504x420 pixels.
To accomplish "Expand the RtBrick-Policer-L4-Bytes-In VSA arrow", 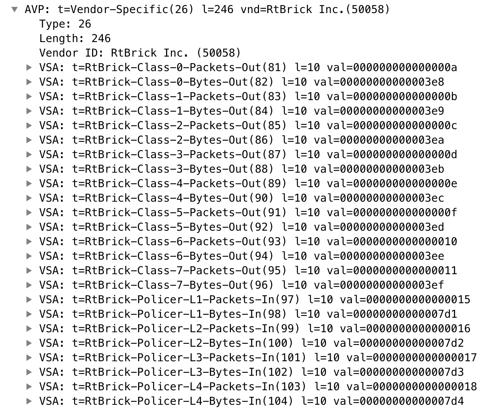I will click(x=29, y=401).
